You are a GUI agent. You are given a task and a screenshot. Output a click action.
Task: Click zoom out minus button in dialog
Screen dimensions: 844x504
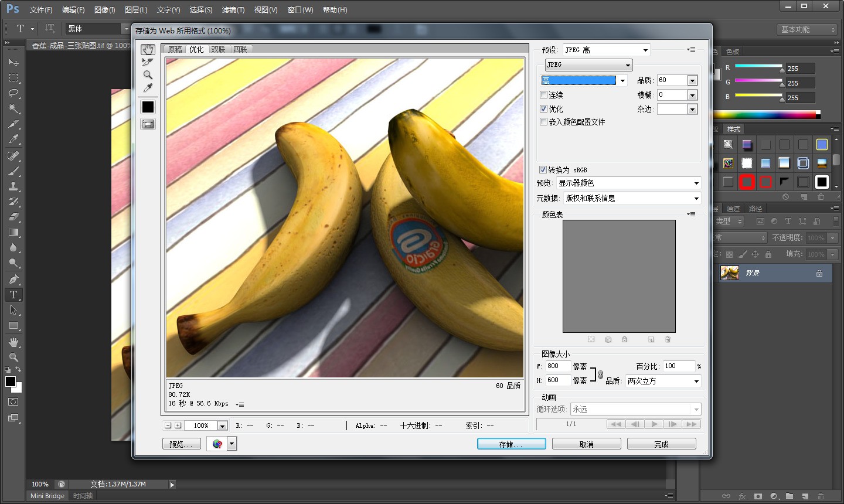[x=168, y=425]
